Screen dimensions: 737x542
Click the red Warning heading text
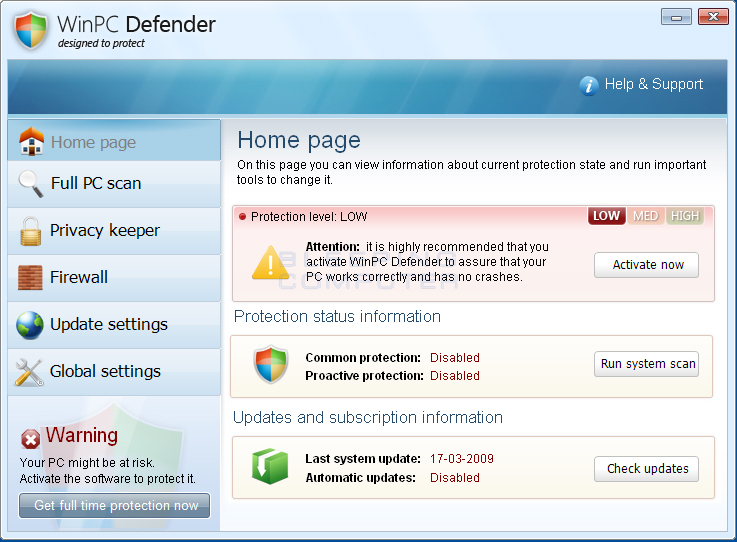[x=82, y=435]
